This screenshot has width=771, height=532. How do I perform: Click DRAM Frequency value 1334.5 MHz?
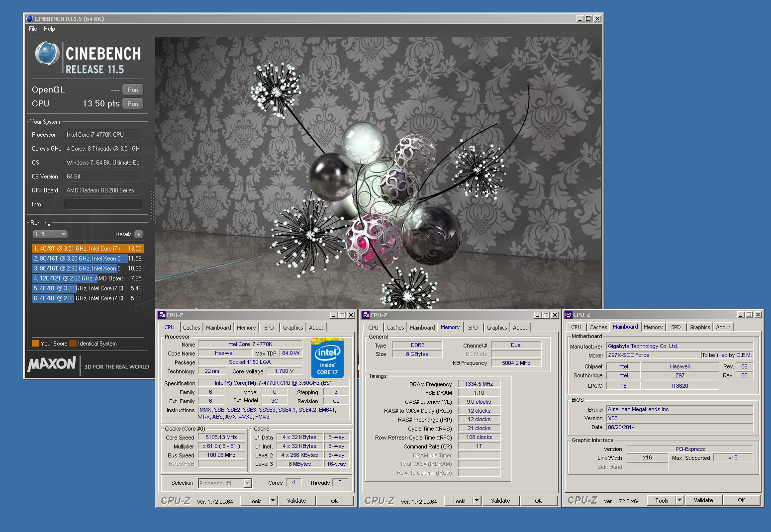coord(479,384)
